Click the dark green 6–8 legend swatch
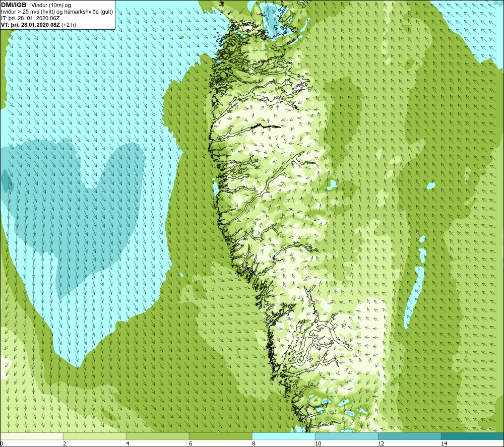The image size is (504, 447). click(221, 436)
